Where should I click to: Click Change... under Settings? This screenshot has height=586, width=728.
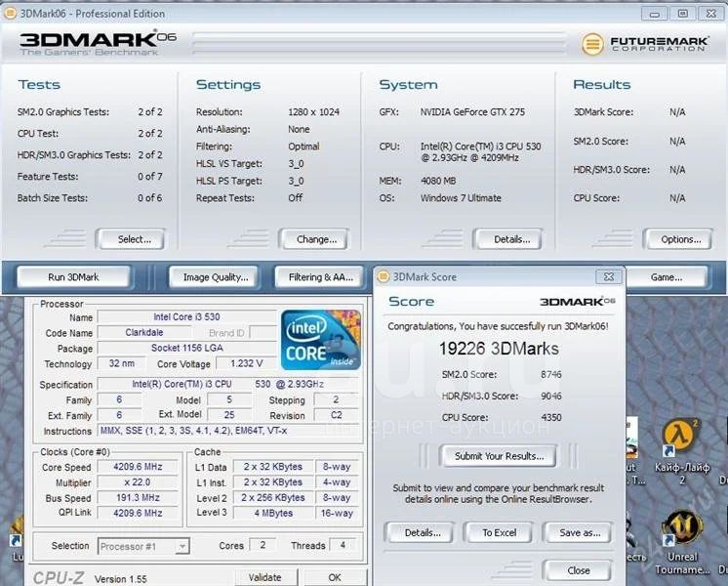(x=313, y=239)
